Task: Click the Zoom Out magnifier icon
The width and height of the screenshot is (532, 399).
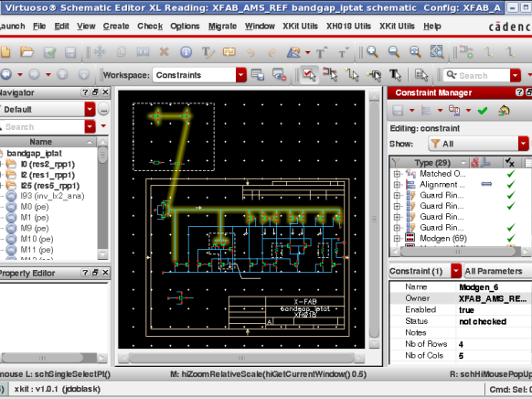Action: coord(394,52)
